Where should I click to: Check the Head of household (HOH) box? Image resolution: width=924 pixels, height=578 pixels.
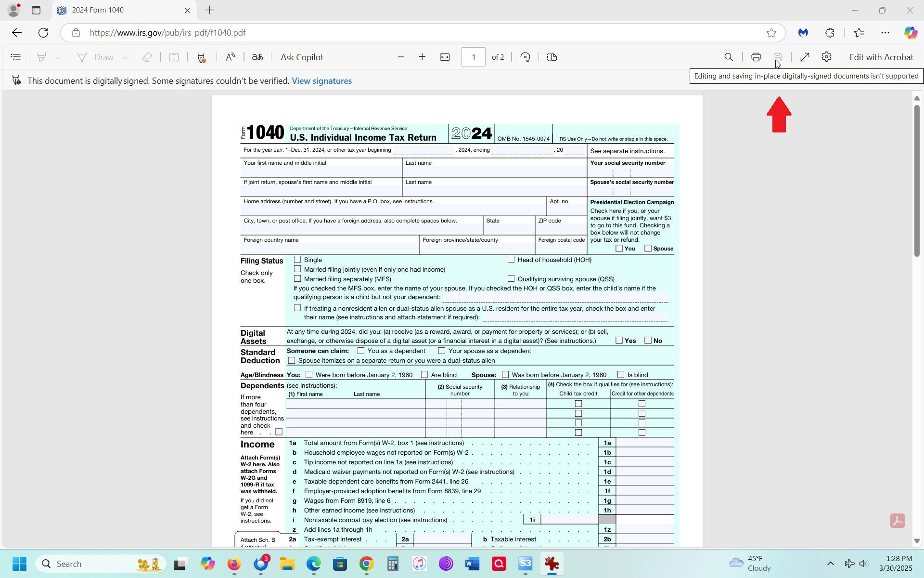tap(511, 260)
